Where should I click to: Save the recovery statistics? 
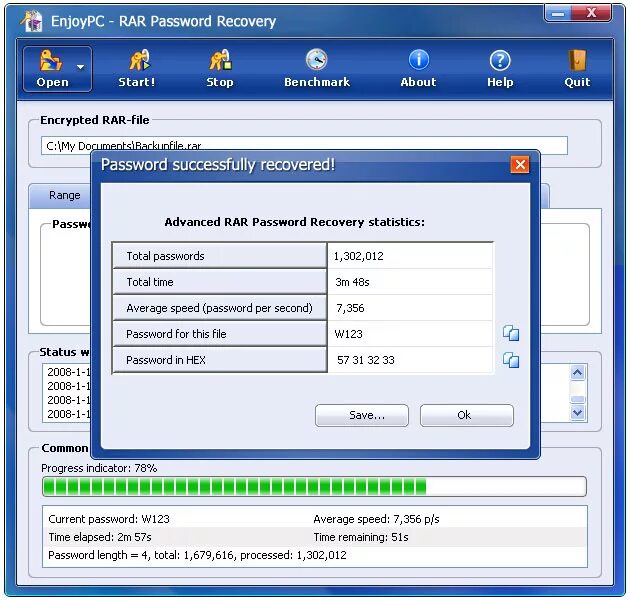coord(362,415)
